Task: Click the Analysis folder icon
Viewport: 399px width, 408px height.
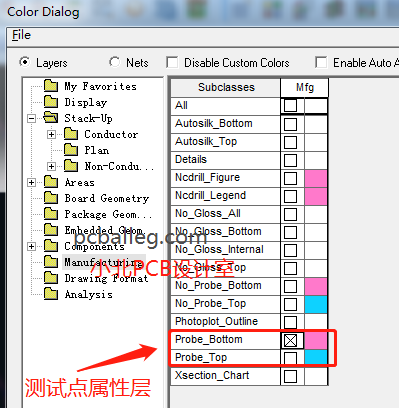Action: [x=51, y=294]
